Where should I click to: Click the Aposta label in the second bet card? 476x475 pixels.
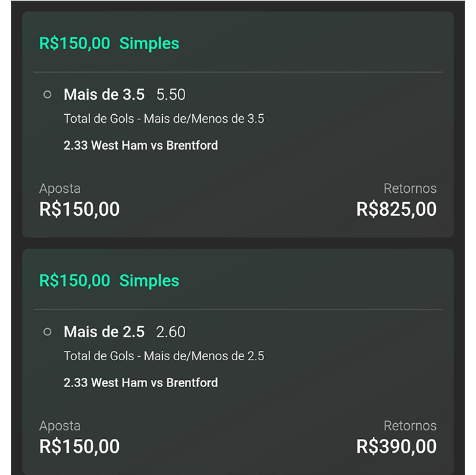click(60, 426)
